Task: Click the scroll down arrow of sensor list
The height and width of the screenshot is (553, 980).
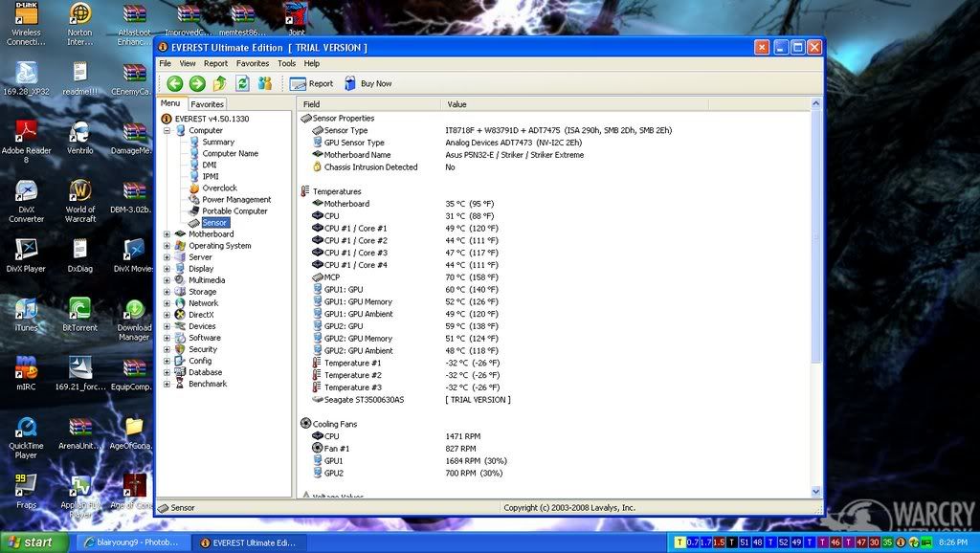Action: (815, 492)
